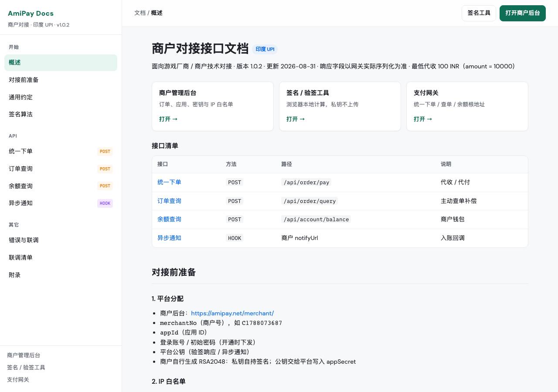Click the 对接前准备 section heading
This screenshot has width=558, height=392.
174,272
